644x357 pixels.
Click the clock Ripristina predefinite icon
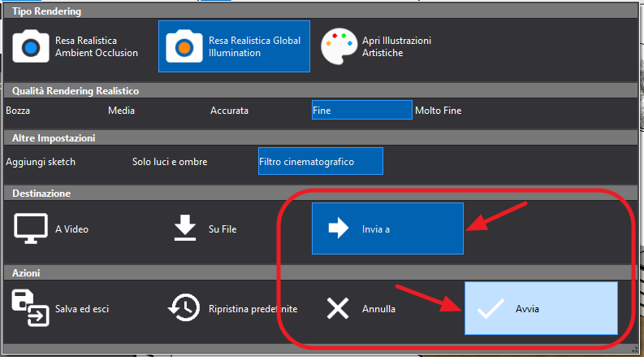184,308
